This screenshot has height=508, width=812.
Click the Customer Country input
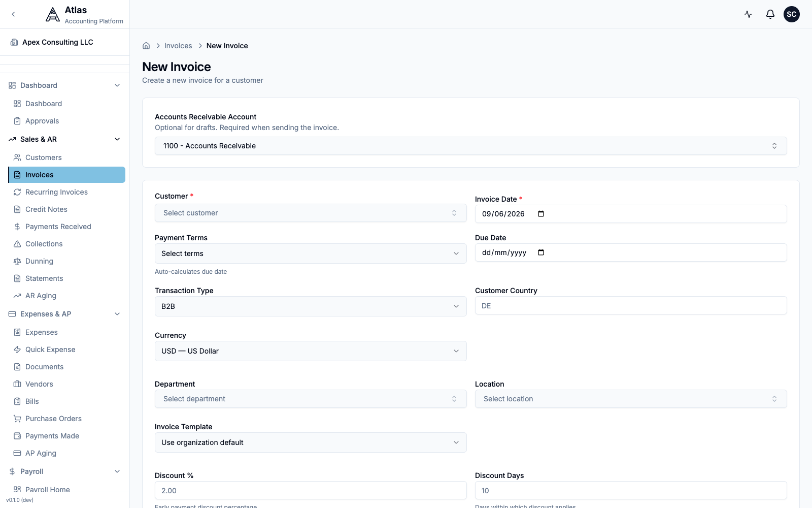[x=631, y=305]
